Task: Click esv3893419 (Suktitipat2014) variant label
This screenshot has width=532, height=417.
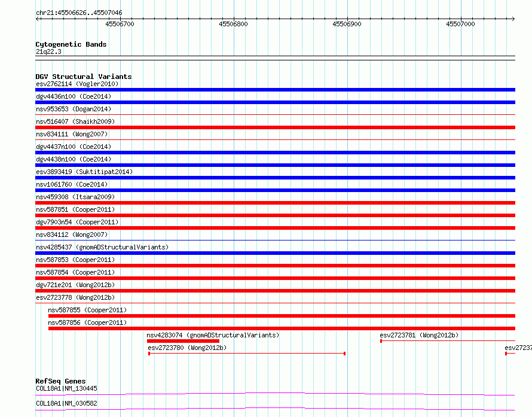Action: (x=84, y=172)
